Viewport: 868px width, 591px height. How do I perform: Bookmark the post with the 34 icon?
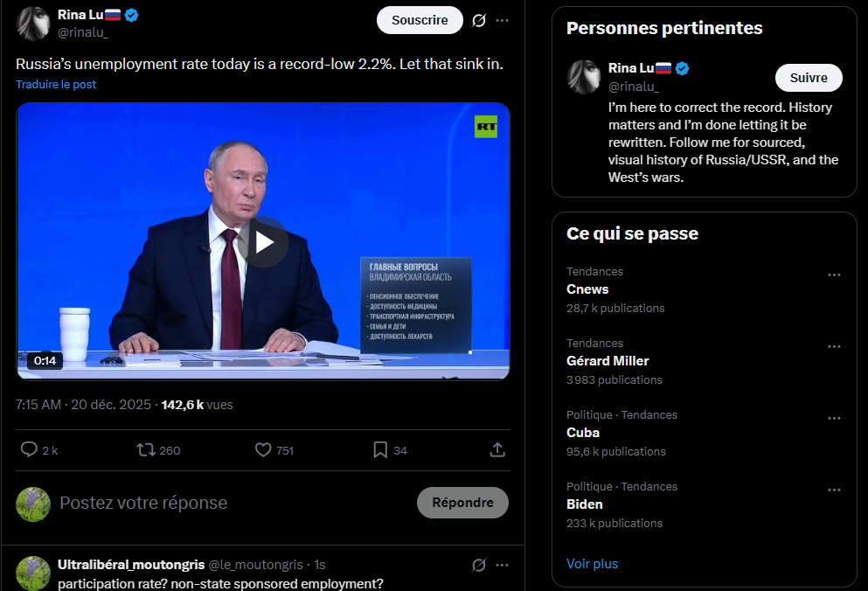(x=390, y=449)
